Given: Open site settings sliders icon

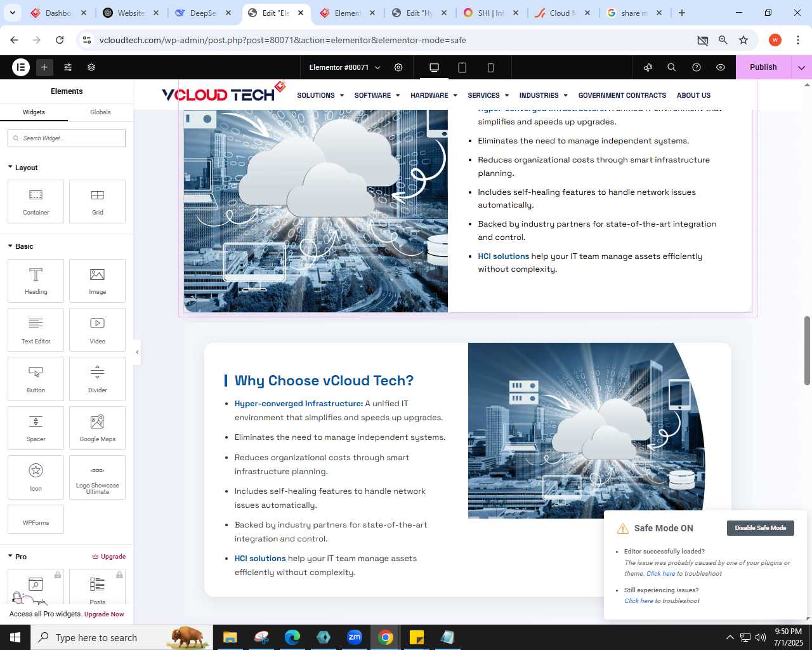Looking at the screenshot, I should 68,67.
